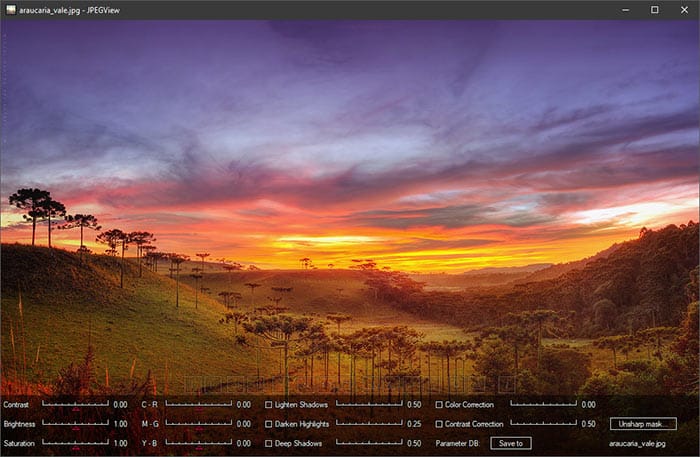Open the Unsharp mask dialog

click(643, 424)
